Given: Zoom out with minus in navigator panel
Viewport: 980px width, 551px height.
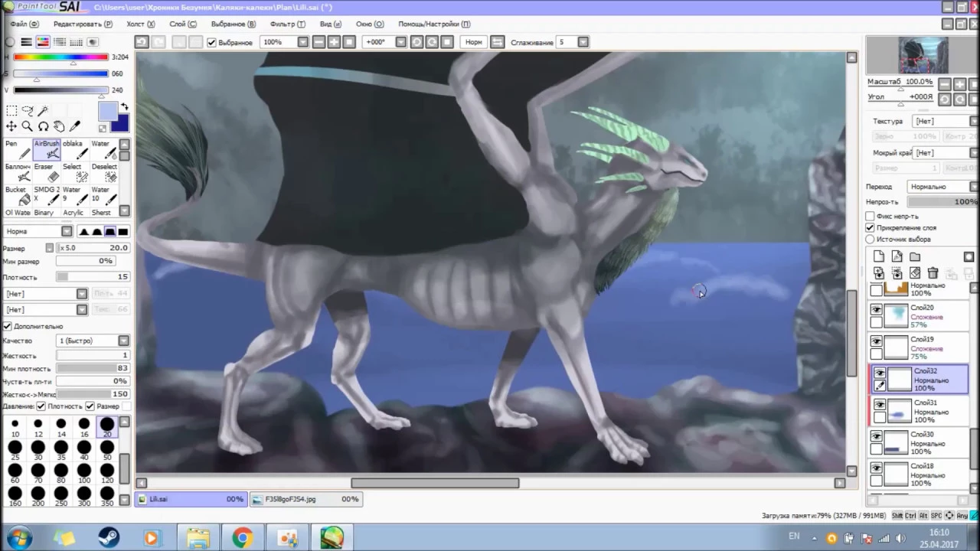Looking at the screenshot, I should pos(945,84).
